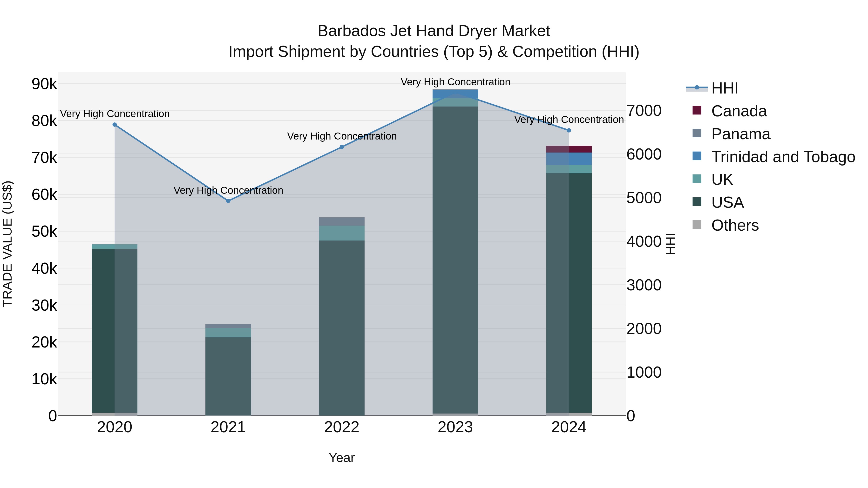The width and height of the screenshot is (868, 488).
Task: Click the 2021 USA bar segment
Action: (228, 376)
